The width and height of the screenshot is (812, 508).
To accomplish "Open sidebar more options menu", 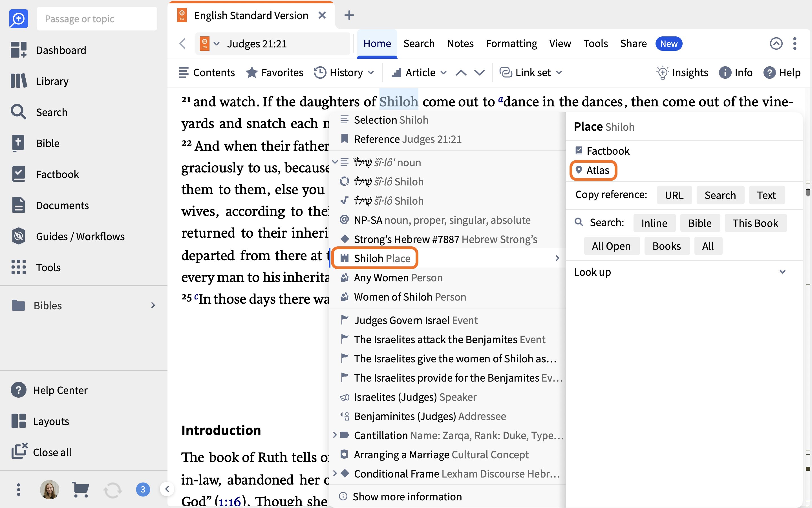I will [x=18, y=490].
